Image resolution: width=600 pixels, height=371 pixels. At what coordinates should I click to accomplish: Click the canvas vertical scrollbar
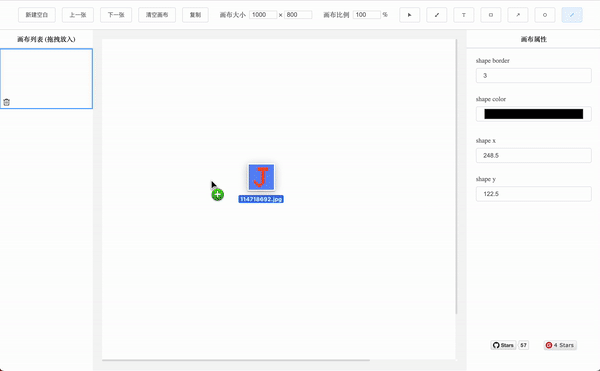click(456, 177)
